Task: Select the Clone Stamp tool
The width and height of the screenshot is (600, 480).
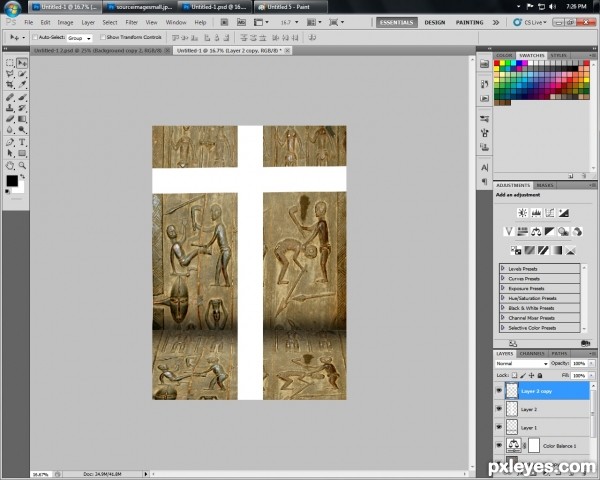Action: pos(10,108)
